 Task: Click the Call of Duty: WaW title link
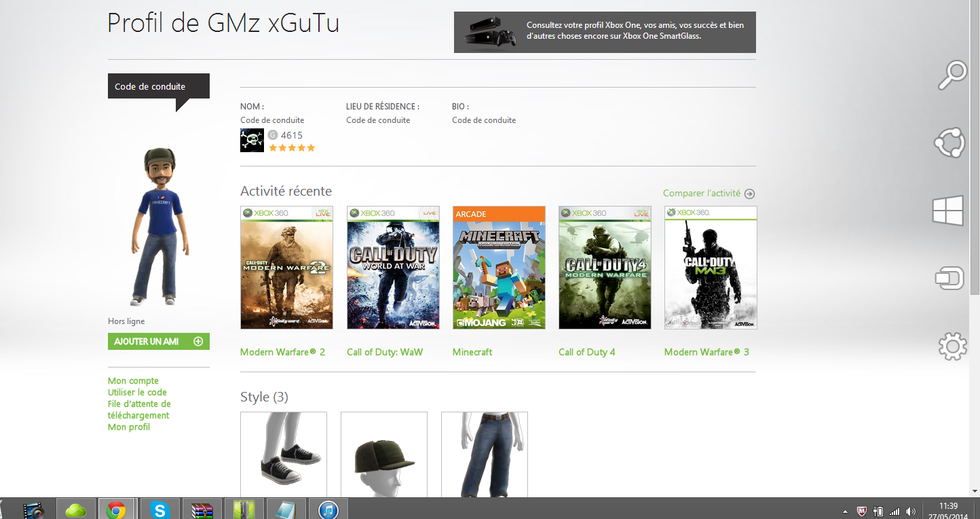click(385, 352)
